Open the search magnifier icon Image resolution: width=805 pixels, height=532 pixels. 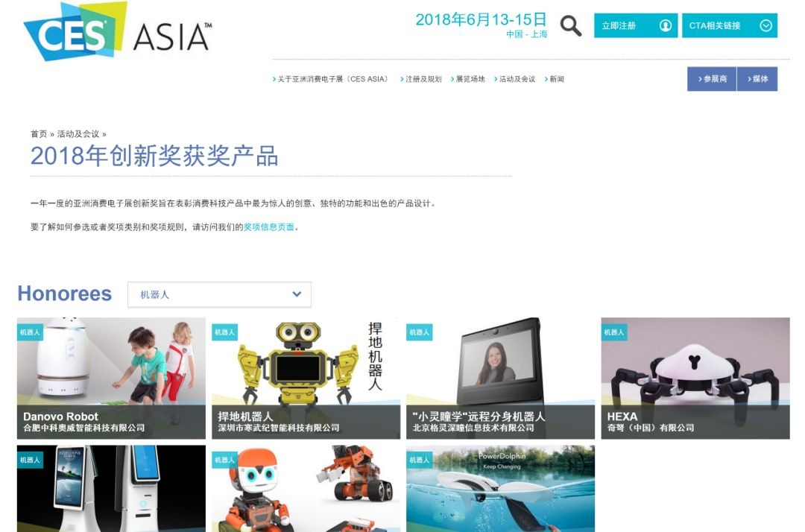[570, 25]
